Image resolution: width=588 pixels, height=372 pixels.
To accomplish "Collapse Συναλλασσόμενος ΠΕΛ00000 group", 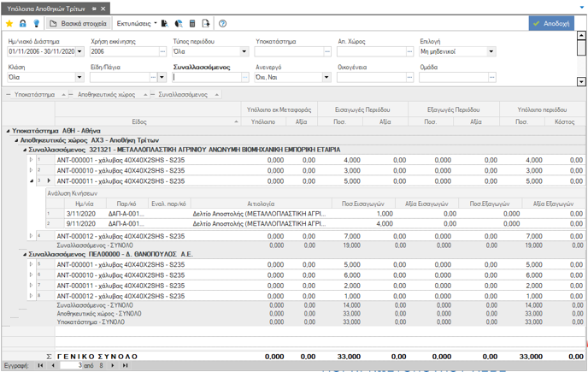I will [x=25, y=255].
